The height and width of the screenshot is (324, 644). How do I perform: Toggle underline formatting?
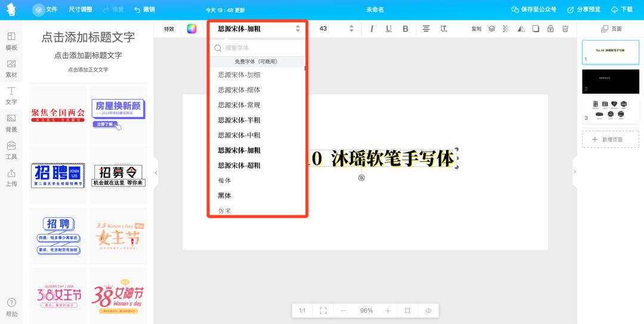click(x=389, y=29)
